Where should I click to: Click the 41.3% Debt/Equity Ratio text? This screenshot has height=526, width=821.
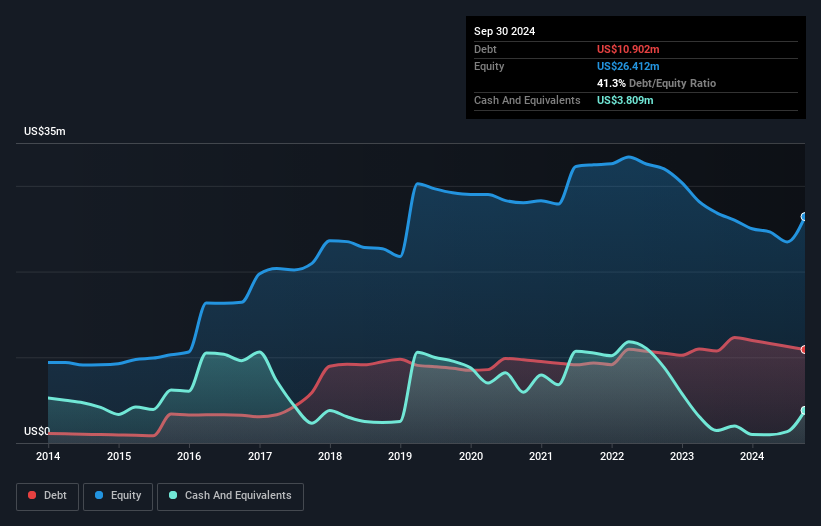click(x=656, y=83)
